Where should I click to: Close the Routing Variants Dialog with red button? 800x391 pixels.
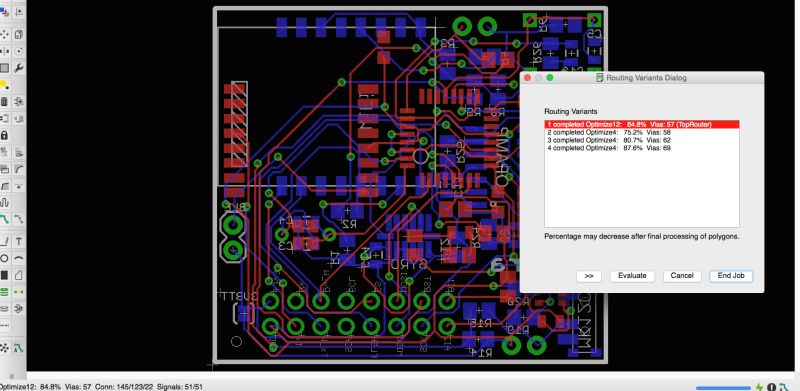click(x=528, y=78)
